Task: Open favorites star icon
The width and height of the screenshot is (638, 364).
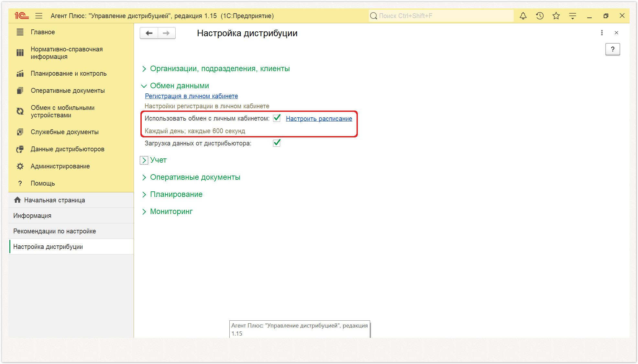Action: coord(556,16)
